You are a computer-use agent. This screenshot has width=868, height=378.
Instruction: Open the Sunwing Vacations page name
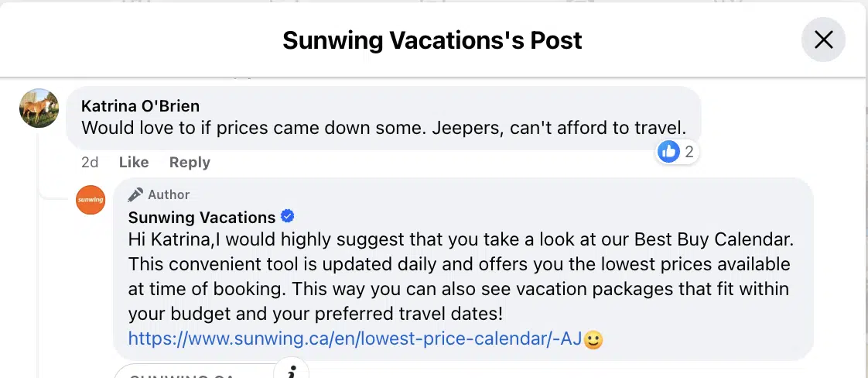(x=202, y=217)
